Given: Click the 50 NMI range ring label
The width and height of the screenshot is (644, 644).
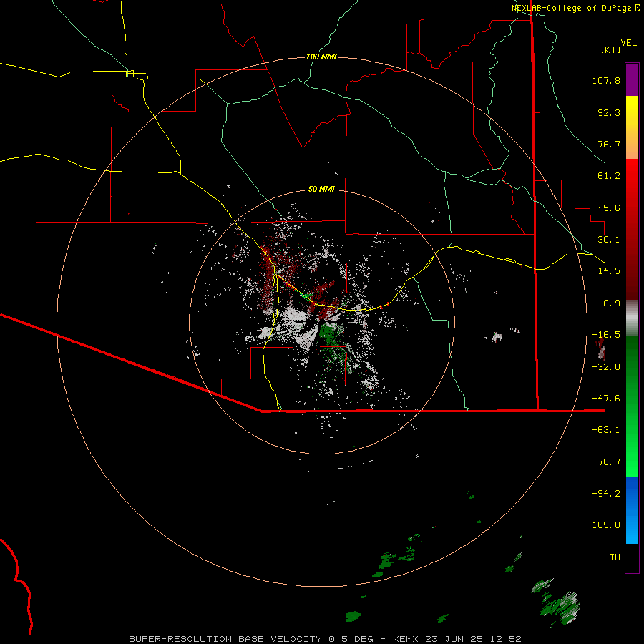Looking at the screenshot, I should [x=321, y=189].
